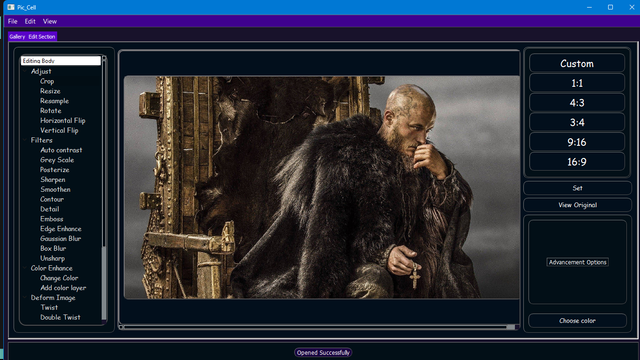
Task: Click the Adjust group label
Action: (x=41, y=71)
